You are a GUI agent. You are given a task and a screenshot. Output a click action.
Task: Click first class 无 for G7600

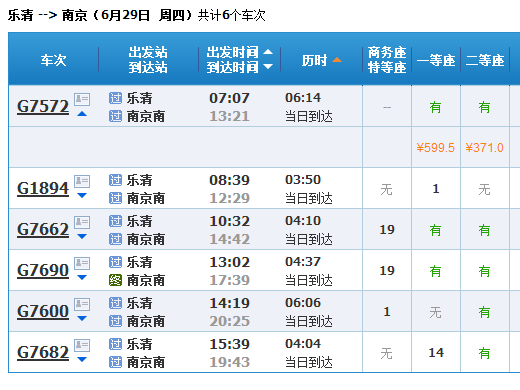pyautogui.click(x=435, y=312)
